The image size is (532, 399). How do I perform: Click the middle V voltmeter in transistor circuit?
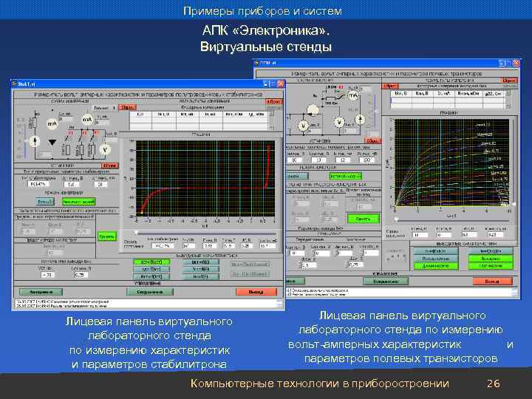click(339, 122)
